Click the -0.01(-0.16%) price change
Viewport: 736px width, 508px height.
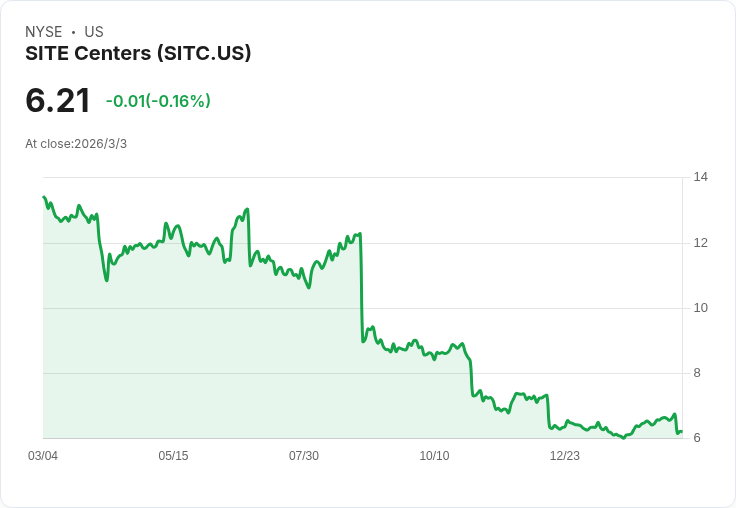158,101
